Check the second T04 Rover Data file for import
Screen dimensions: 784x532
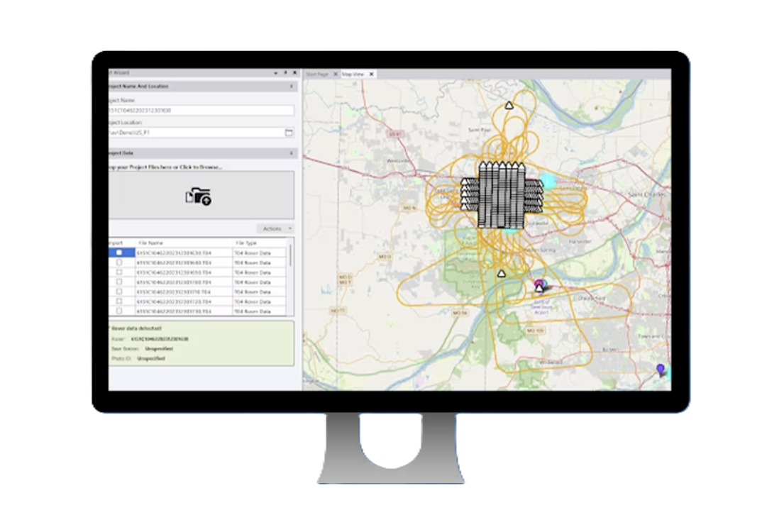click(x=118, y=262)
